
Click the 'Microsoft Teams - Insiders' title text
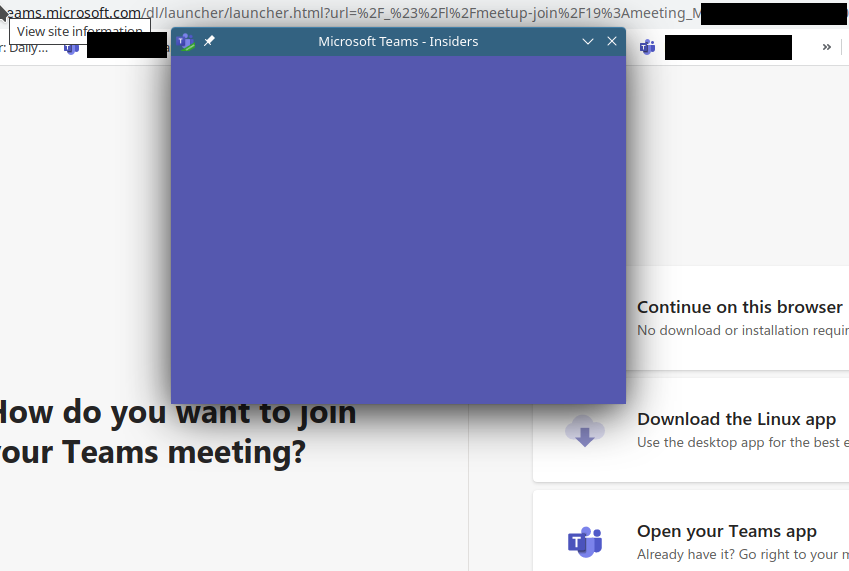398,42
